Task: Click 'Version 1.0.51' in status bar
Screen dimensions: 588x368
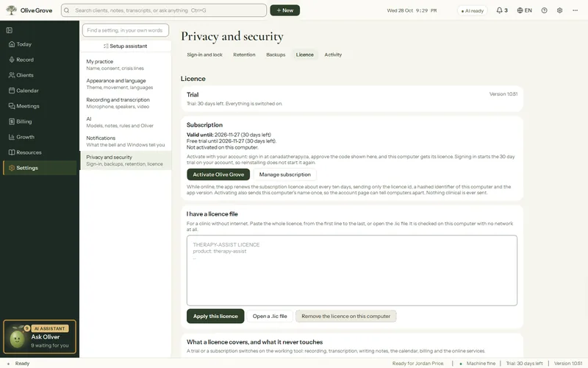Action: (x=568, y=363)
